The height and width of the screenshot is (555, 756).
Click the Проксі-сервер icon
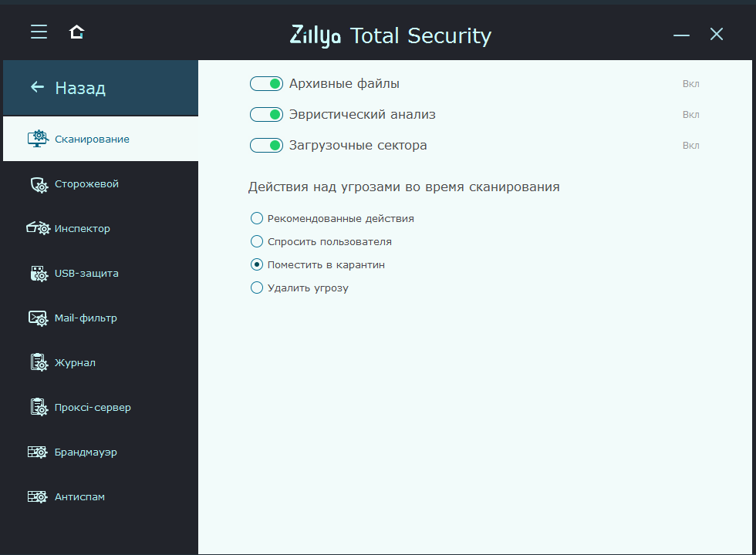coord(39,407)
